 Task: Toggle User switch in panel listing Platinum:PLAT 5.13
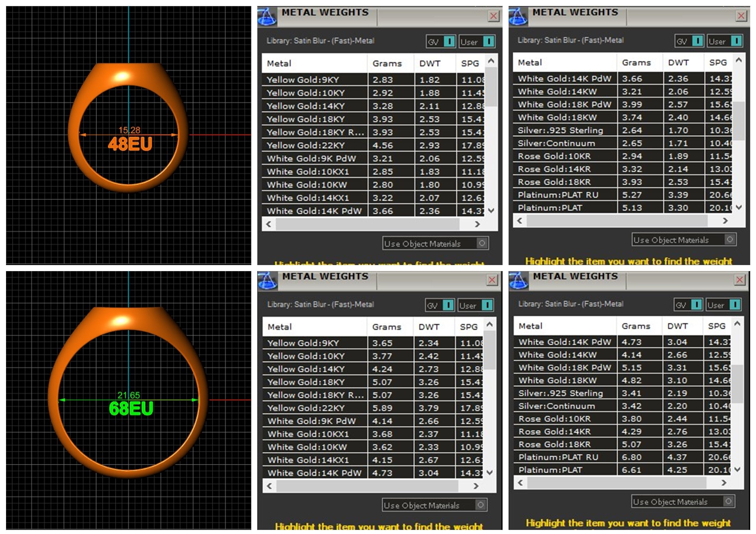[736, 41]
